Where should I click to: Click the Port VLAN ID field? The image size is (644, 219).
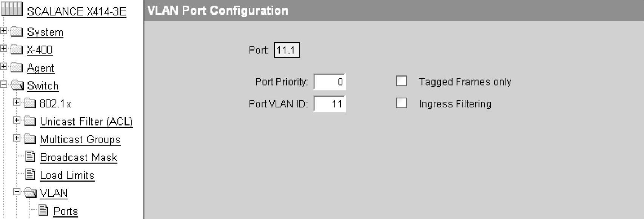click(x=329, y=104)
